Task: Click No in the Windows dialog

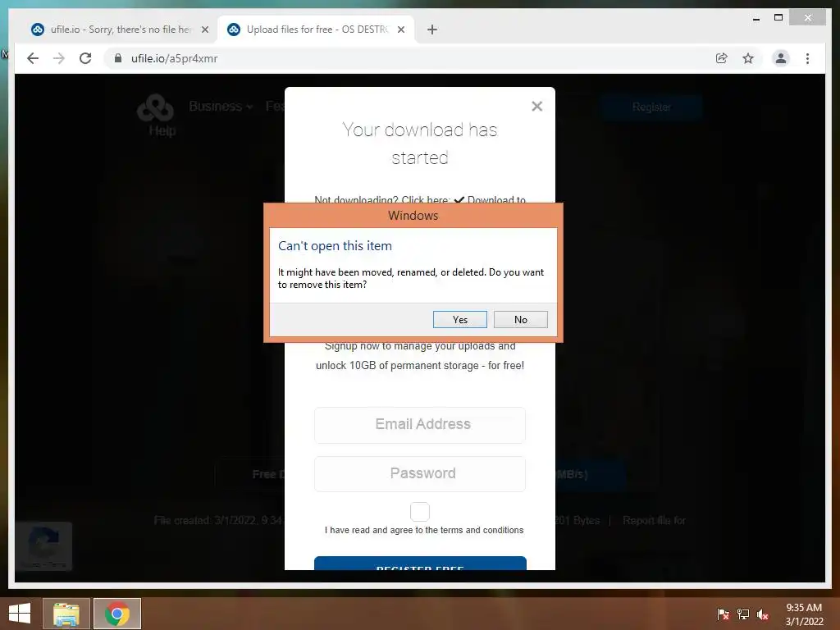Action: point(520,319)
